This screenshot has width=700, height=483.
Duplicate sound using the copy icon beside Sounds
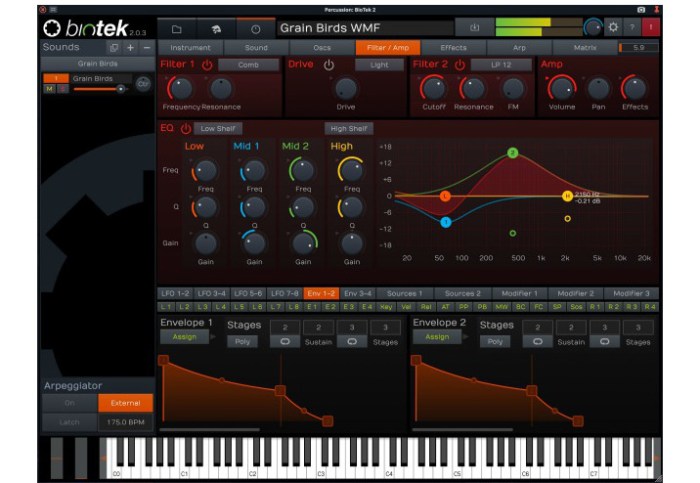pyautogui.click(x=114, y=47)
